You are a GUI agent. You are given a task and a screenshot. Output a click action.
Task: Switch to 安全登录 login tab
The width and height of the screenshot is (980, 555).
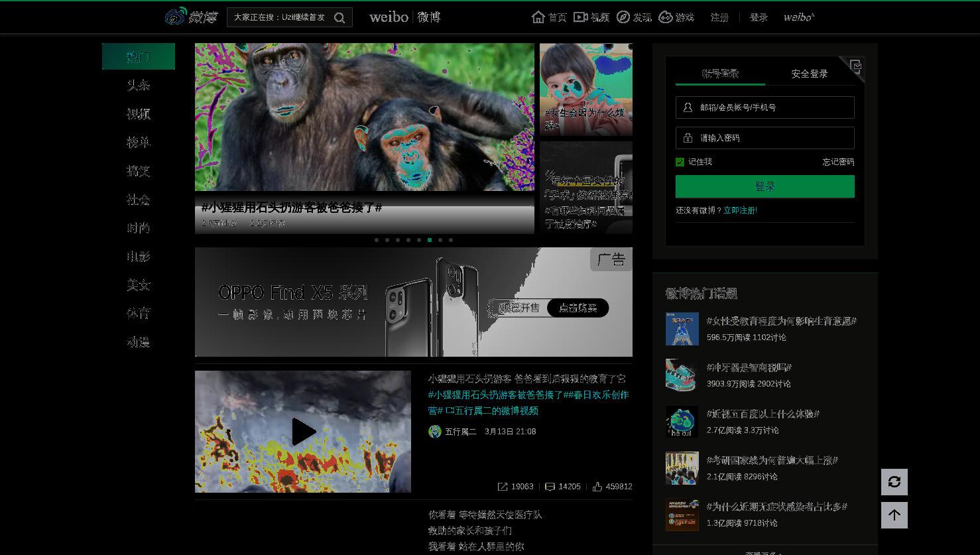(810, 74)
